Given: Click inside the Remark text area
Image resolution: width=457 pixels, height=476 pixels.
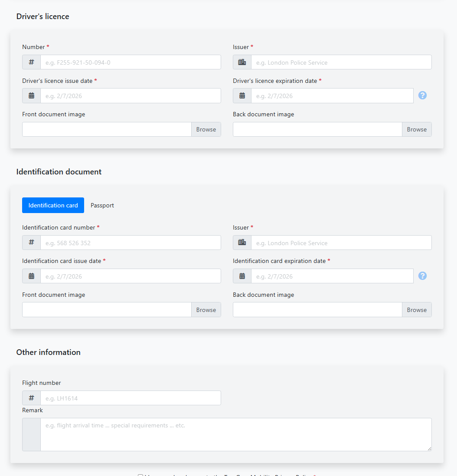Looking at the screenshot, I should point(235,434).
